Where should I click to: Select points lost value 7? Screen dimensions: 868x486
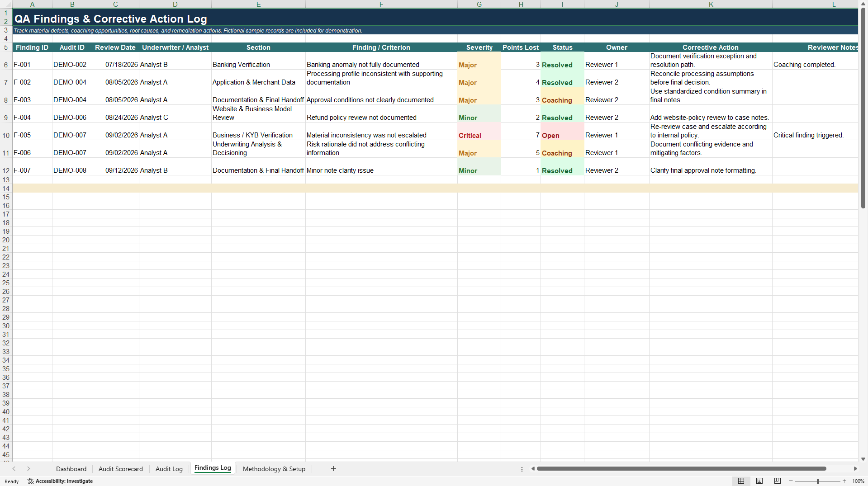(x=521, y=131)
